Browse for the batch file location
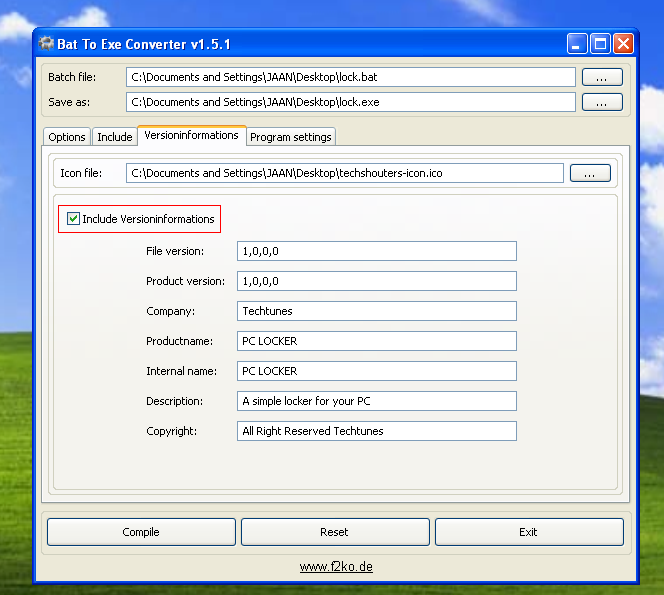 point(602,77)
